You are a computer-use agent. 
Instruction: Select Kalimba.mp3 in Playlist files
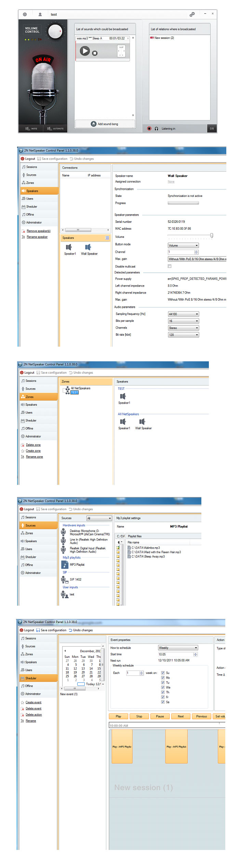(144, 548)
